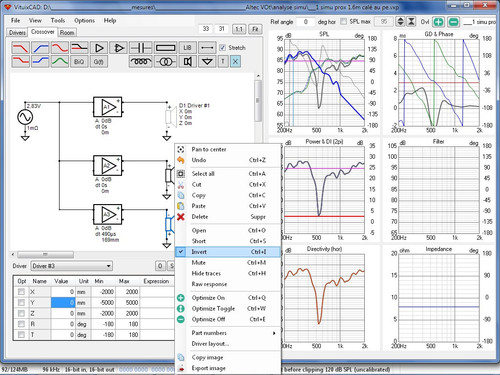The height and width of the screenshot is (375, 500).
Task: Insert a BiQ biquad block
Action: [x=79, y=61]
